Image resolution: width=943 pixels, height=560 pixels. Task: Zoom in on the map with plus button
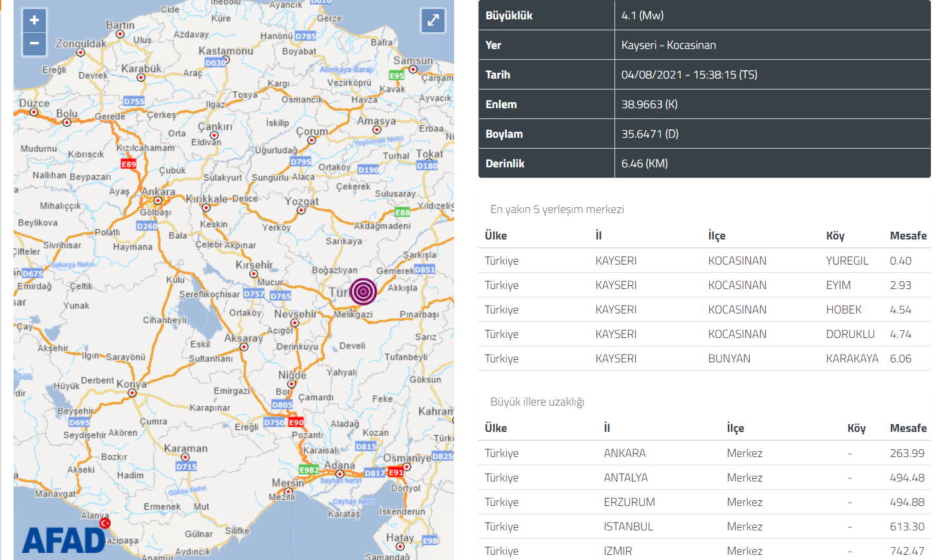coord(34,20)
